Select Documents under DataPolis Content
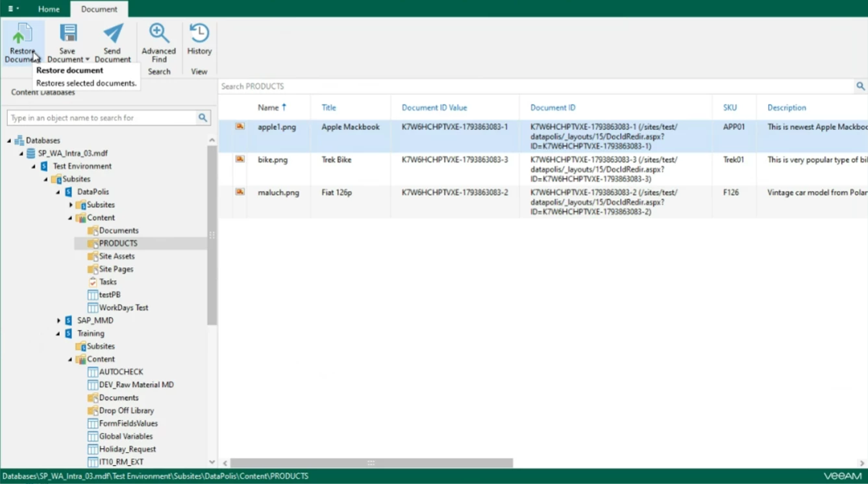 point(119,231)
